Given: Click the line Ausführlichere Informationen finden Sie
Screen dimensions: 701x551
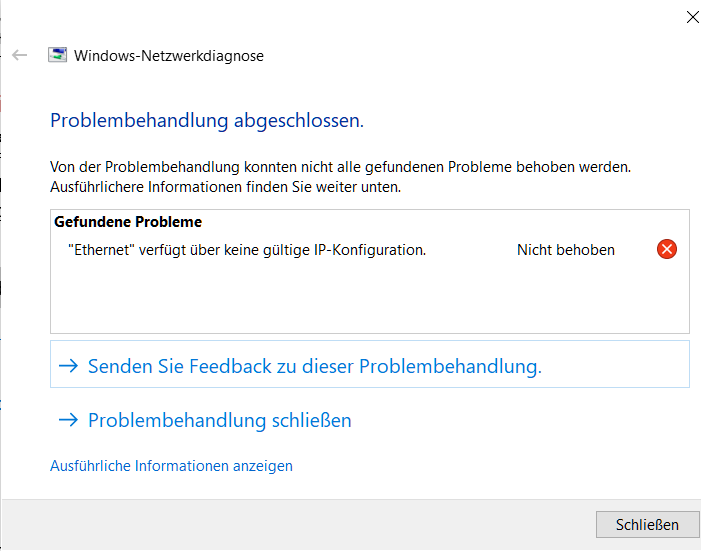Looking at the screenshot, I should [225, 187].
